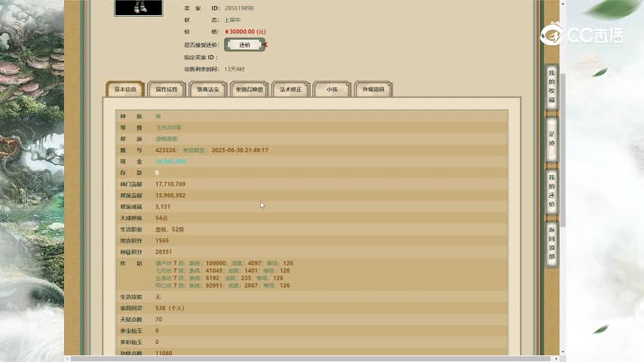Open the 小孩 tab

click(x=332, y=89)
